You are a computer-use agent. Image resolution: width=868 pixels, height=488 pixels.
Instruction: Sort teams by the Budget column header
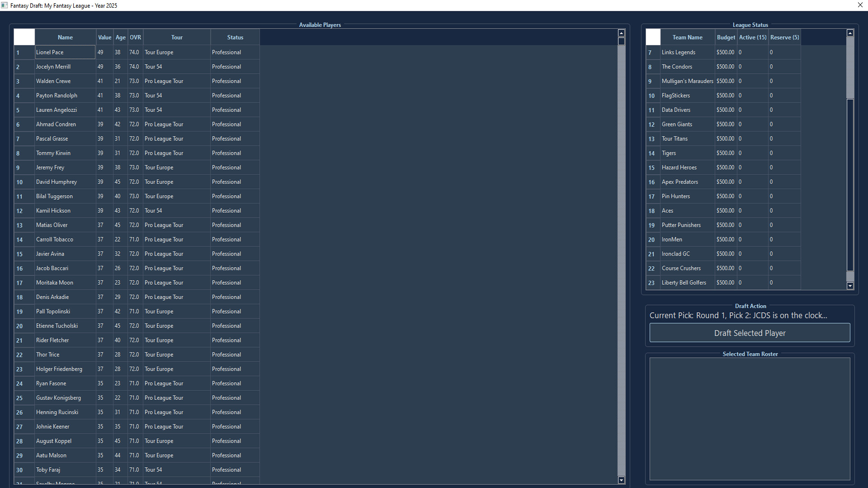pos(726,37)
